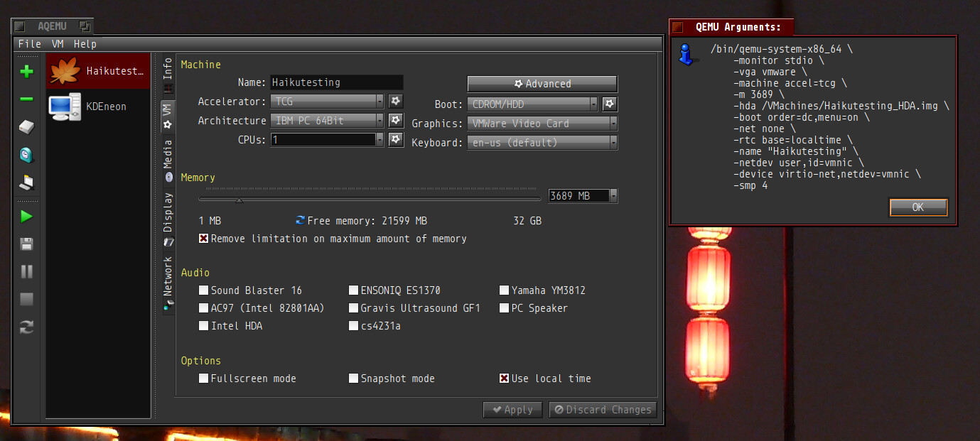Switch to the Info tab
This screenshot has width=980, height=441.
click(168, 75)
